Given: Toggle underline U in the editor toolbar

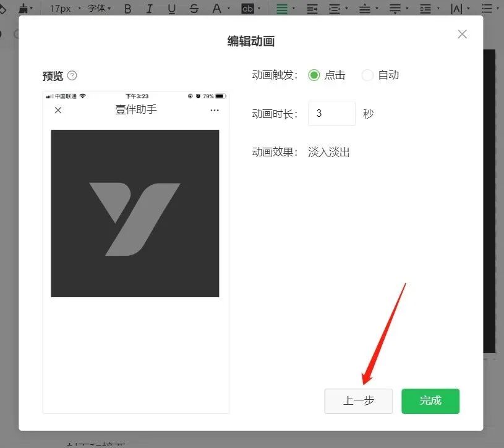Looking at the screenshot, I should point(172,9).
